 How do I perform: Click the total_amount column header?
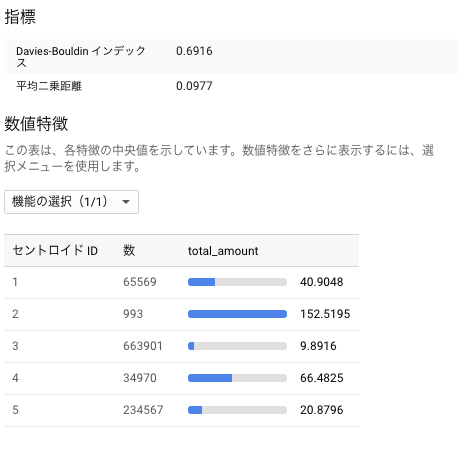[x=223, y=251]
